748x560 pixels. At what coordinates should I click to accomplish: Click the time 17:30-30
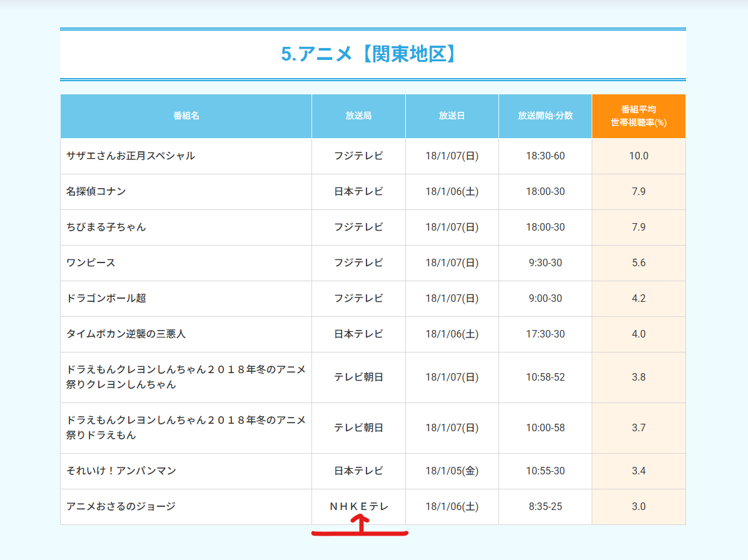click(x=545, y=334)
